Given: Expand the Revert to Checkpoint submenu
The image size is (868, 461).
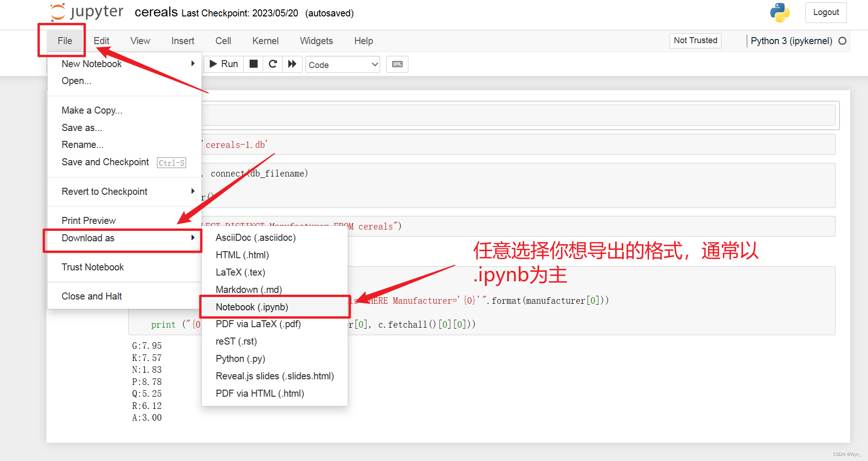Looking at the screenshot, I should click(125, 192).
